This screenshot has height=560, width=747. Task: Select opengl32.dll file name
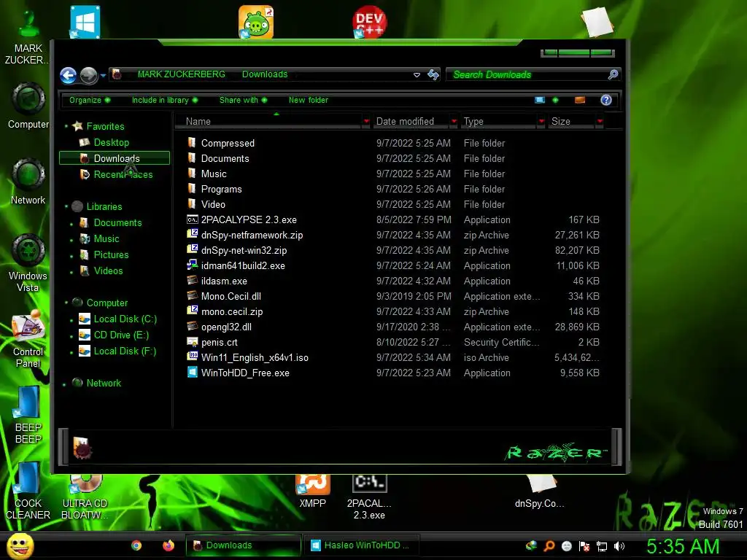(x=226, y=327)
